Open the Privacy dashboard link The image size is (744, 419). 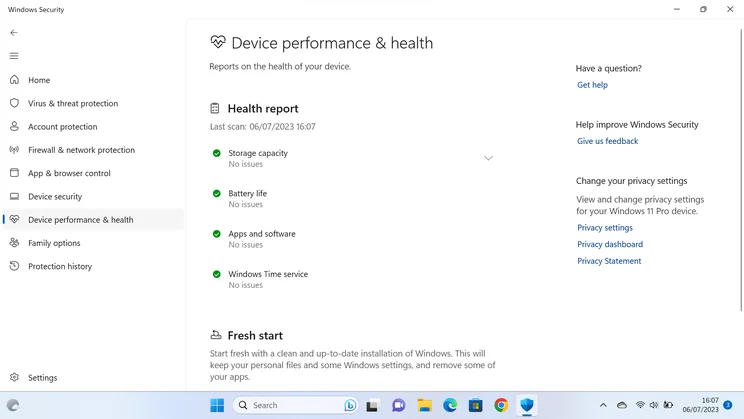[x=610, y=244]
